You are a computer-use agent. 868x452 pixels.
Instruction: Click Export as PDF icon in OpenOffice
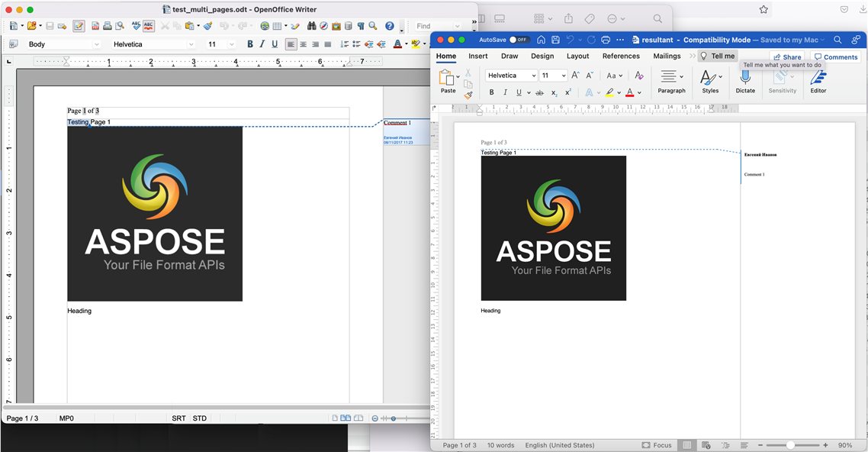[96, 26]
